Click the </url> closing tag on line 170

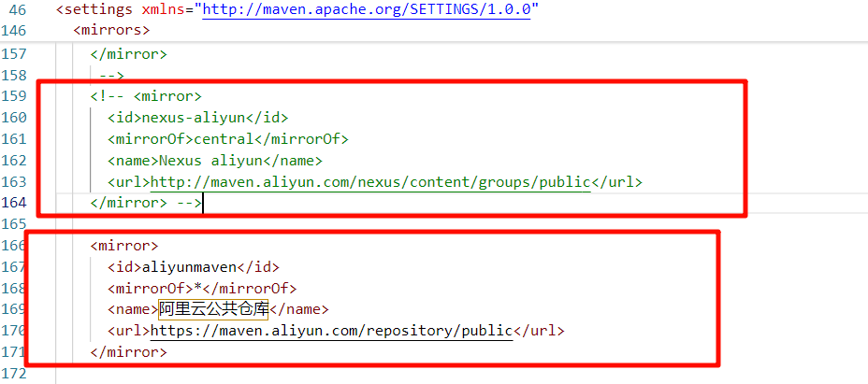click(539, 331)
